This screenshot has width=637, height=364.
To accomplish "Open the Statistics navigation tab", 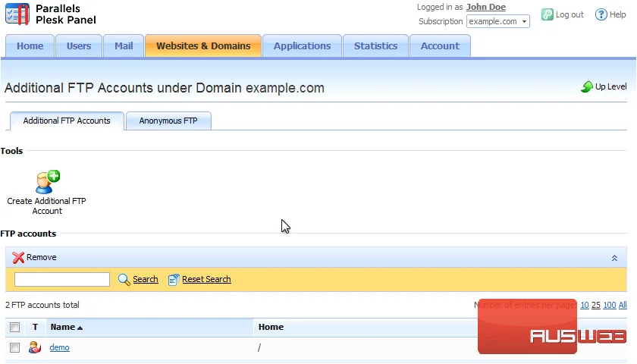I will tap(375, 46).
